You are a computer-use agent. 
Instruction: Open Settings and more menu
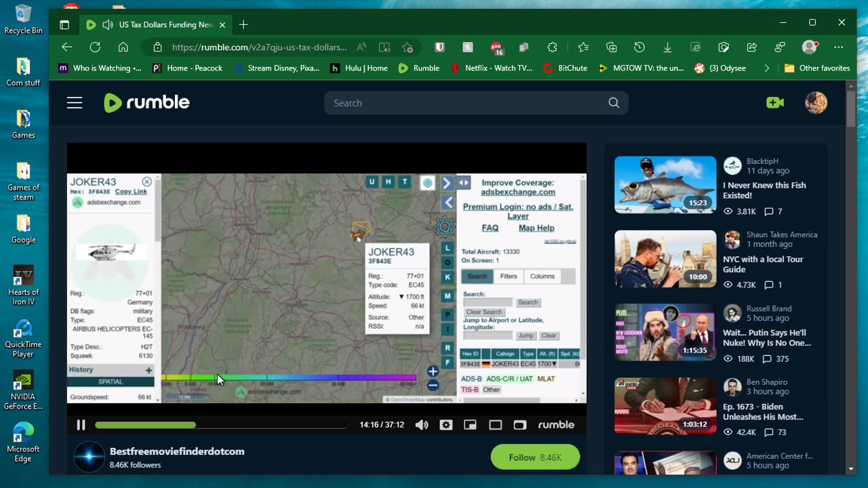coord(839,47)
